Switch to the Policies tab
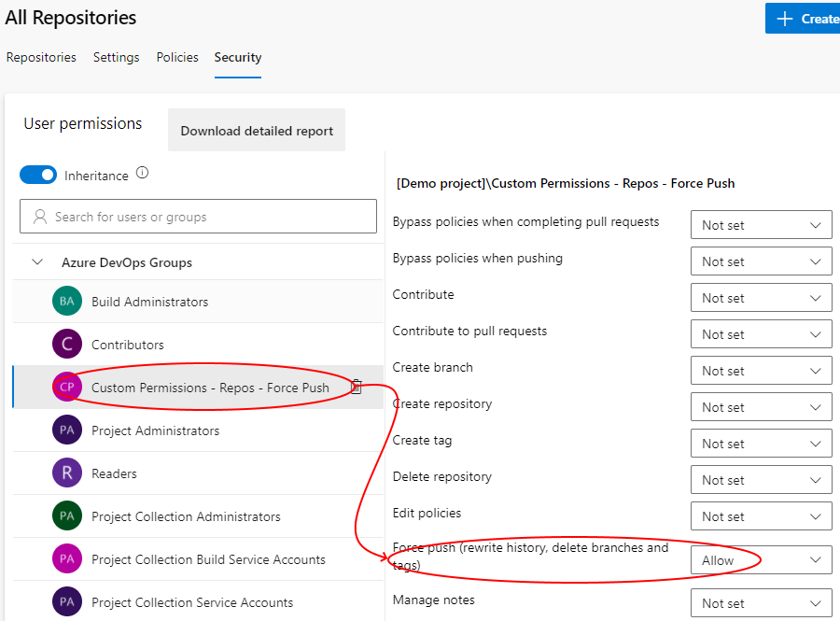 177,57
